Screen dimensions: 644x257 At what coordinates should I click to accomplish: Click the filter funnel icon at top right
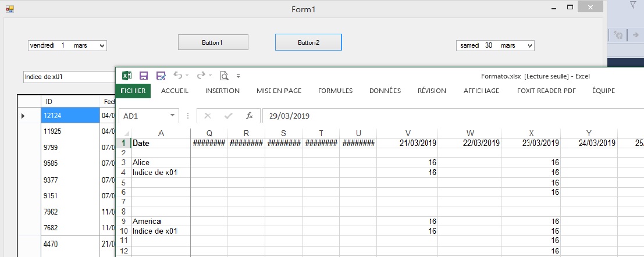click(632, 5)
